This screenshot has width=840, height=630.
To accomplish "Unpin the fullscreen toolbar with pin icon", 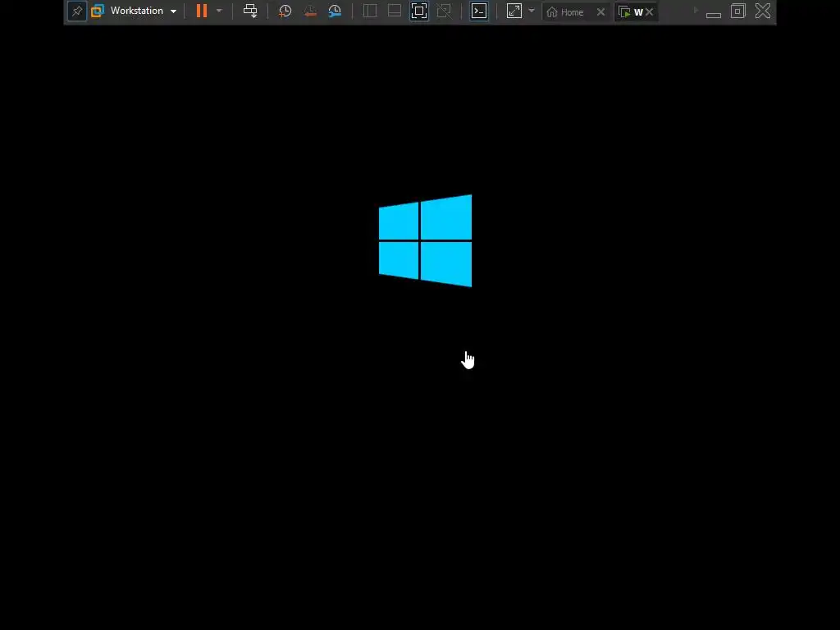I will point(77,11).
